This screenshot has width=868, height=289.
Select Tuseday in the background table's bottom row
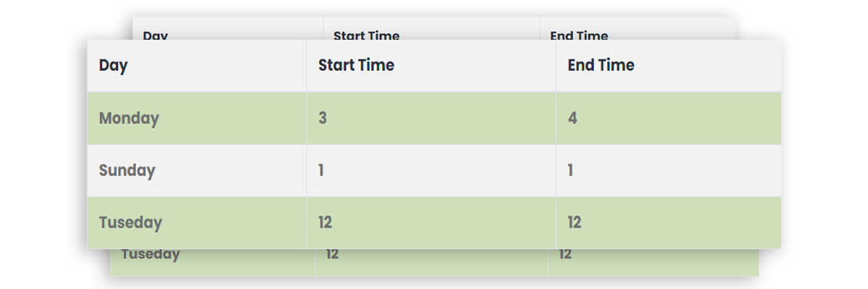click(x=150, y=255)
